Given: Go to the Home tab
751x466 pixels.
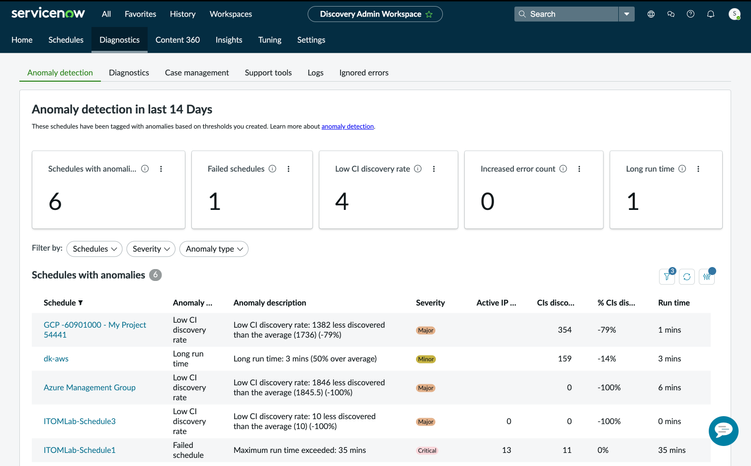Looking at the screenshot, I should pos(22,40).
